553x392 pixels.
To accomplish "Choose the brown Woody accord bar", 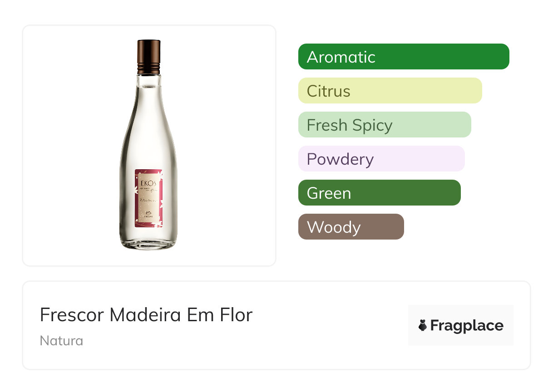I will (x=351, y=227).
